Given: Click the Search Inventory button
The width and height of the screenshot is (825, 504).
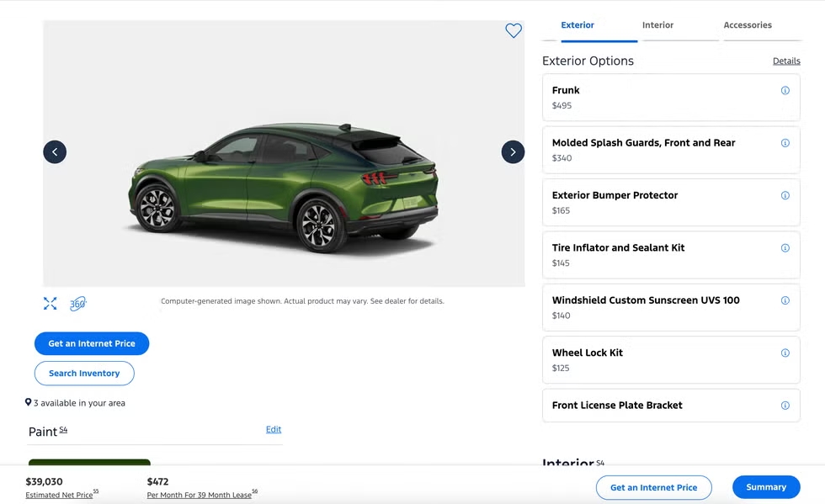Looking at the screenshot, I should pyautogui.click(x=84, y=373).
